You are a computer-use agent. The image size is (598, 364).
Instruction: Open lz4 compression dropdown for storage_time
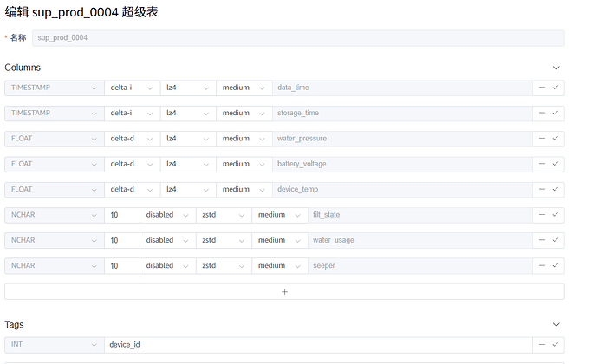[x=188, y=114]
